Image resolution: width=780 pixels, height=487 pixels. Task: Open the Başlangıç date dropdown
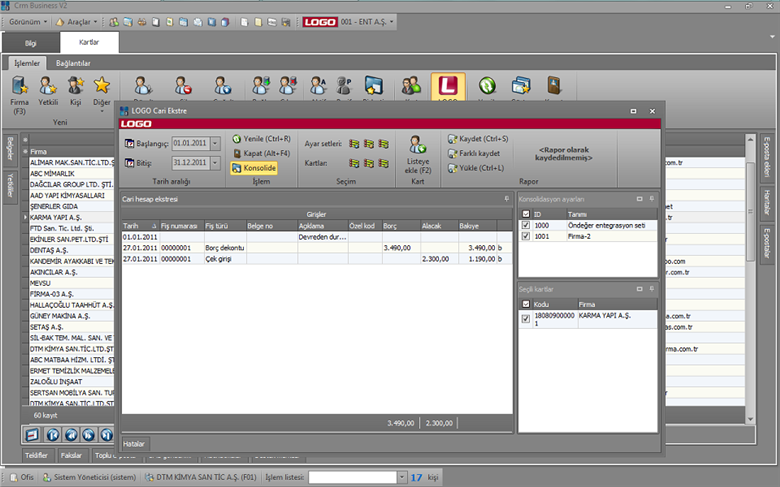click(x=215, y=143)
